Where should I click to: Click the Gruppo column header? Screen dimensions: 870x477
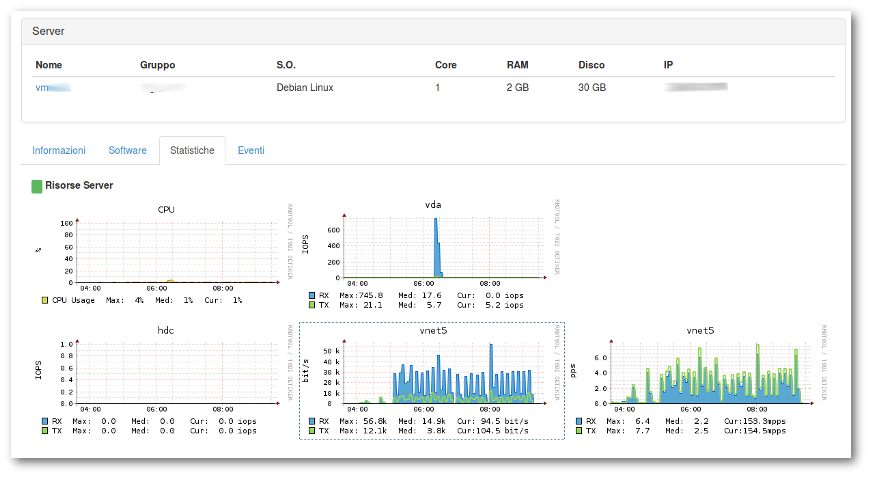(158, 65)
